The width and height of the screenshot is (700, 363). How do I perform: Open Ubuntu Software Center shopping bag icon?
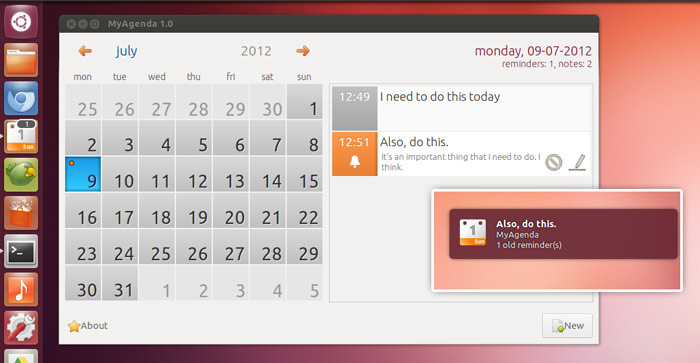[x=21, y=213]
